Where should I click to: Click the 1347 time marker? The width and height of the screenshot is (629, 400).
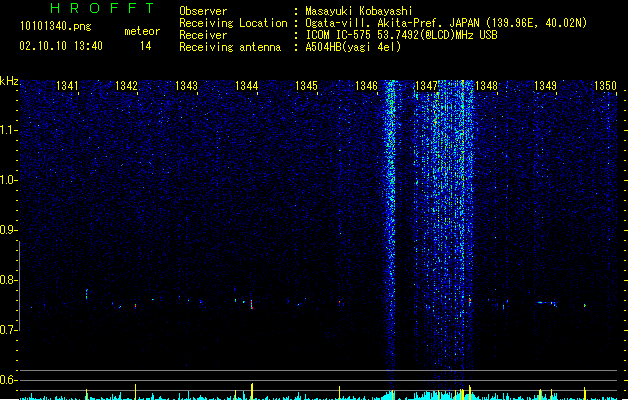tap(426, 86)
